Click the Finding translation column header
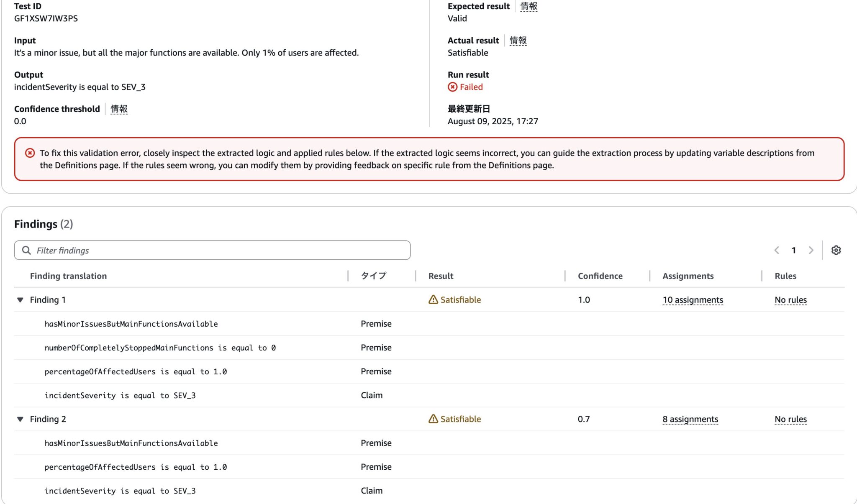 (x=68, y=276)
